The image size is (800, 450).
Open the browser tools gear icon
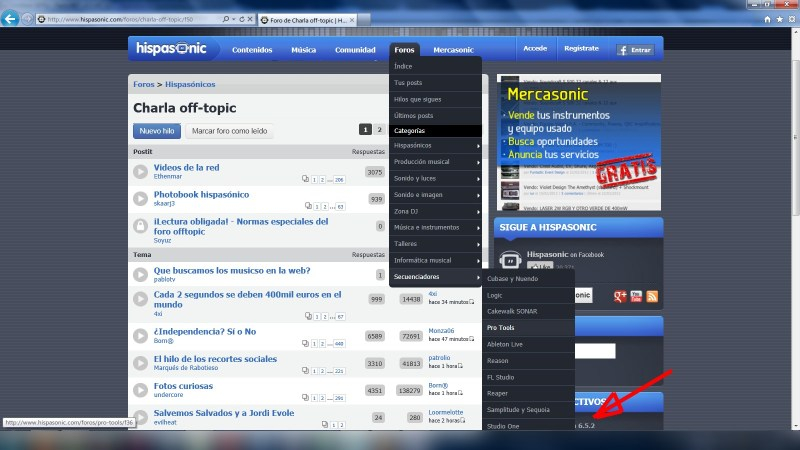click(x=792, y=19)
